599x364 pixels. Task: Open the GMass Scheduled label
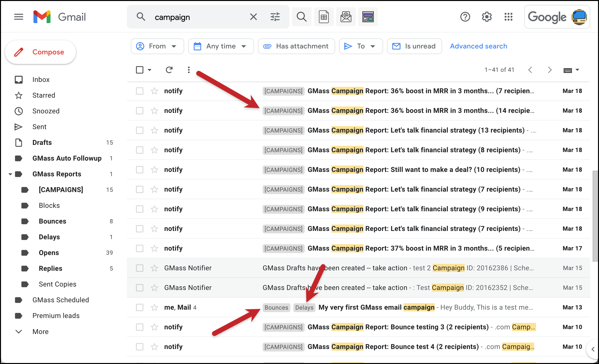pos(60,300)
